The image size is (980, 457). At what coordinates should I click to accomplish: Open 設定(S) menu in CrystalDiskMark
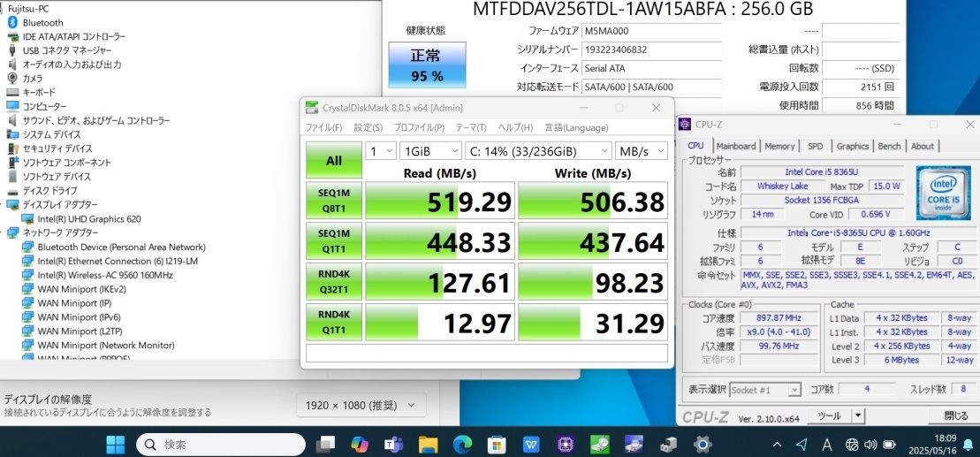(x=368, y=127)
